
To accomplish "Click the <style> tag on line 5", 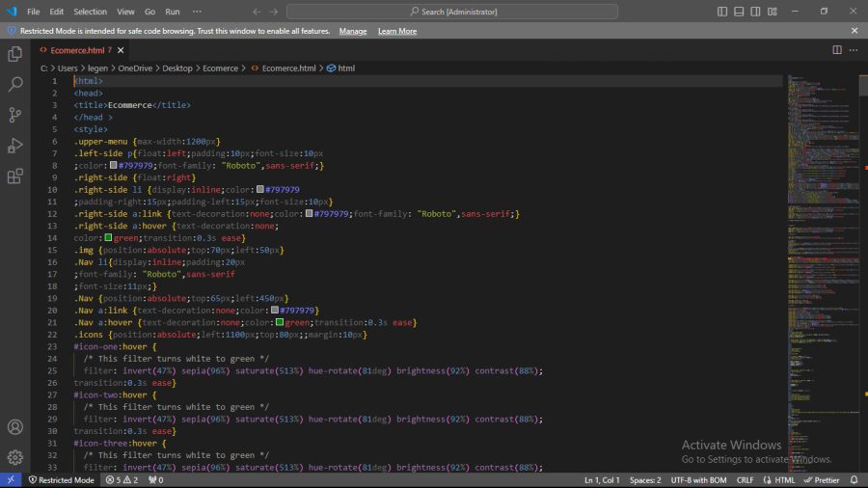I will tap(91, 129).
